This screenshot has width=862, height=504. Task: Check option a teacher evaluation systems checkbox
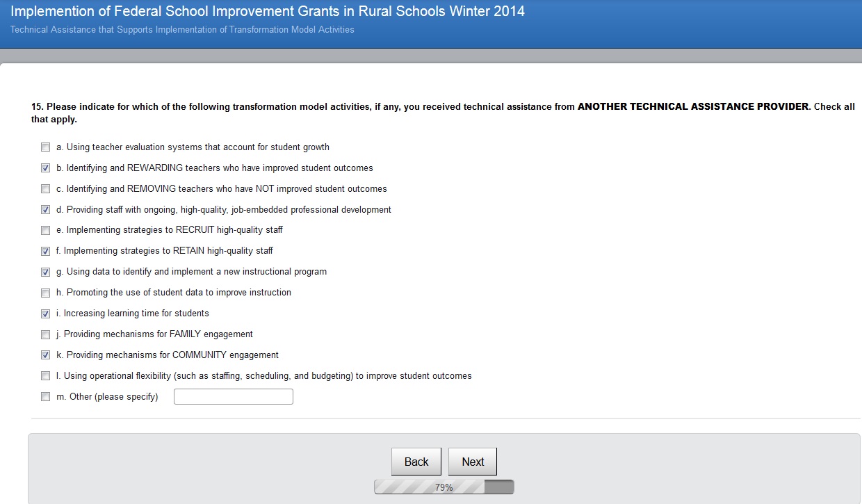pos(46,147)
